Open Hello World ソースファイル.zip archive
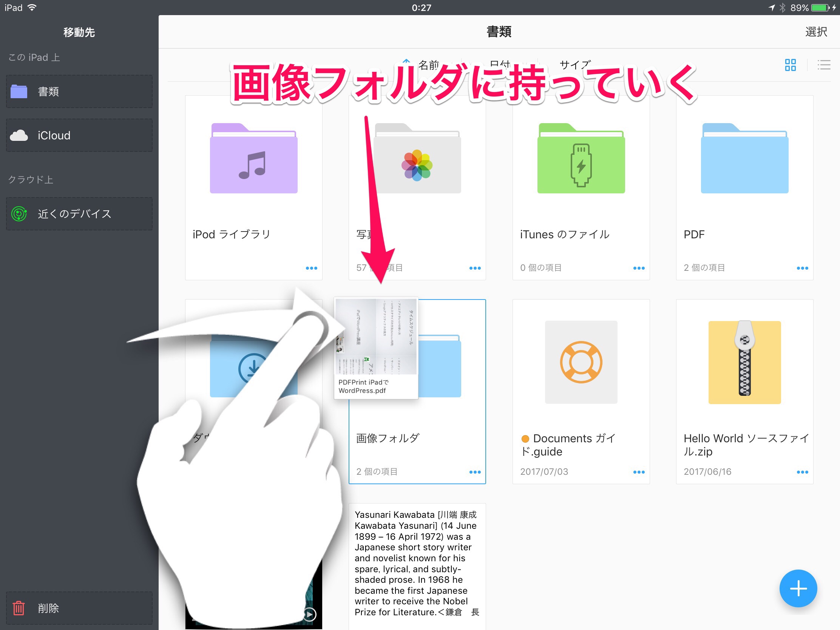This screenshot has width=840, height=630. [744, 362]
